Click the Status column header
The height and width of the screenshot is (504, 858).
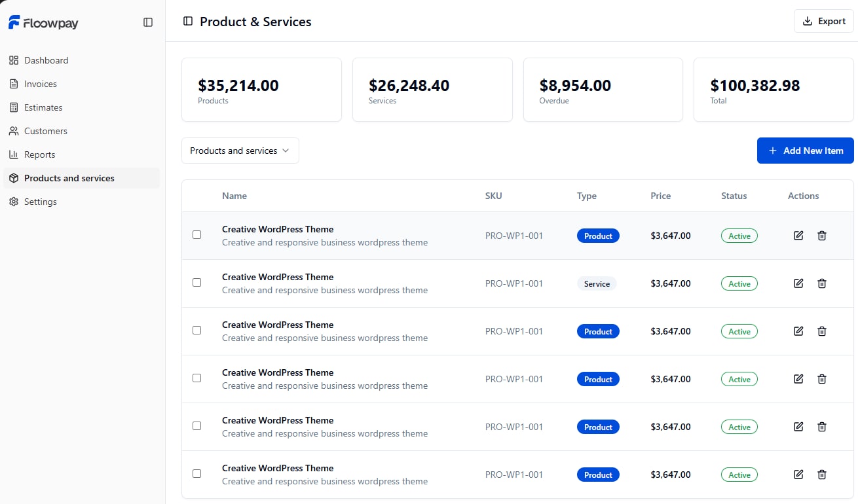[x=734, y=196]
